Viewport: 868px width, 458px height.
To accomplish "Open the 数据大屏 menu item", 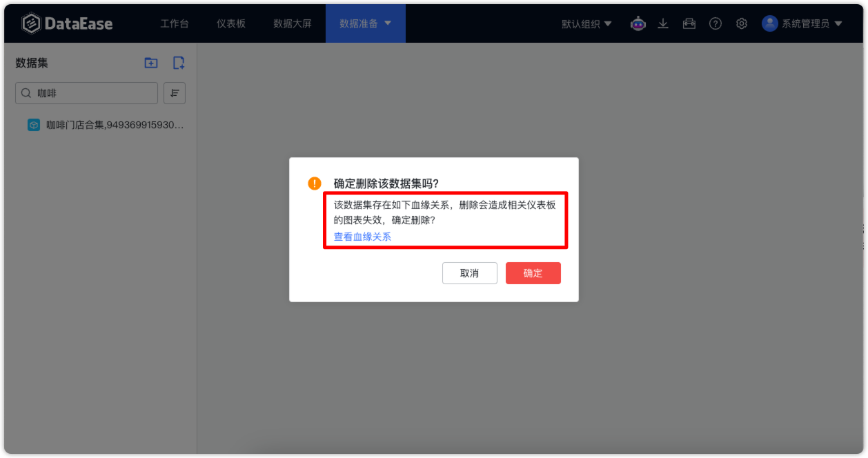I will (291, 23).
